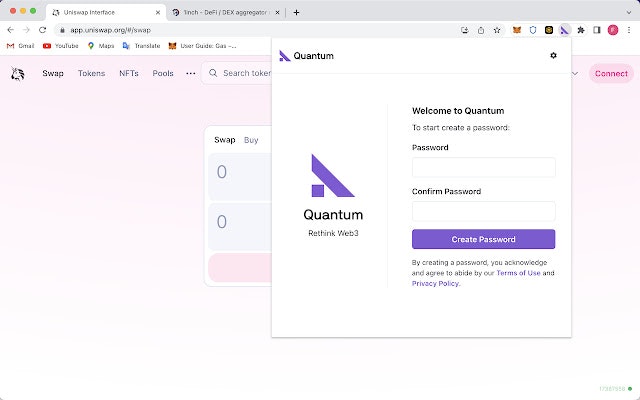The image size is (640, 400).
Task: Toggle the browser side panel icon
Action: 597,30
